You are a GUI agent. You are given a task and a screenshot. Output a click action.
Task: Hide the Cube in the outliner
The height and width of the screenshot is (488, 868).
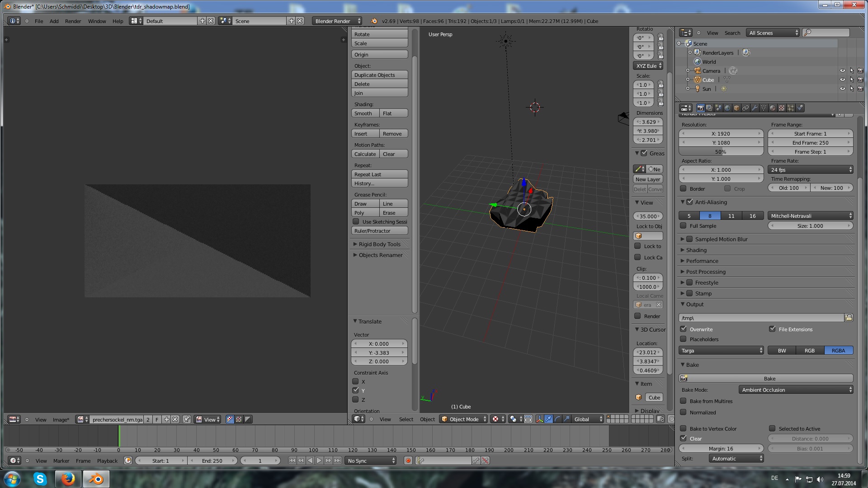point(842,80)
